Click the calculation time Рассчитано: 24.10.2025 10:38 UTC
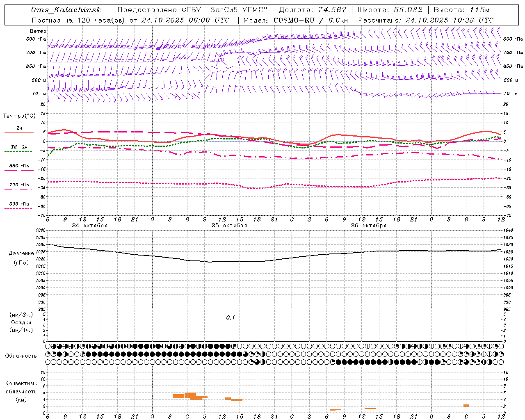This screenshot has width=525, height=420. coord(426,20)
